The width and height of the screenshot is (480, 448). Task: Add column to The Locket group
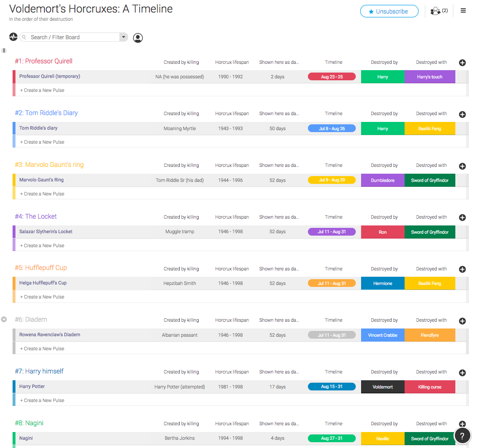pos(462,218)
